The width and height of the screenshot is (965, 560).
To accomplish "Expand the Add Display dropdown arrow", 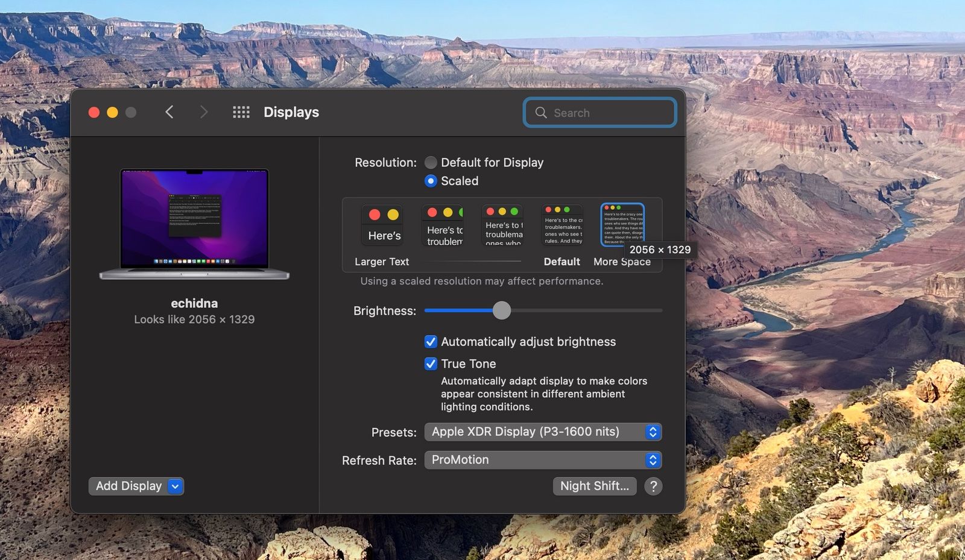I will [x=175, y=486].
